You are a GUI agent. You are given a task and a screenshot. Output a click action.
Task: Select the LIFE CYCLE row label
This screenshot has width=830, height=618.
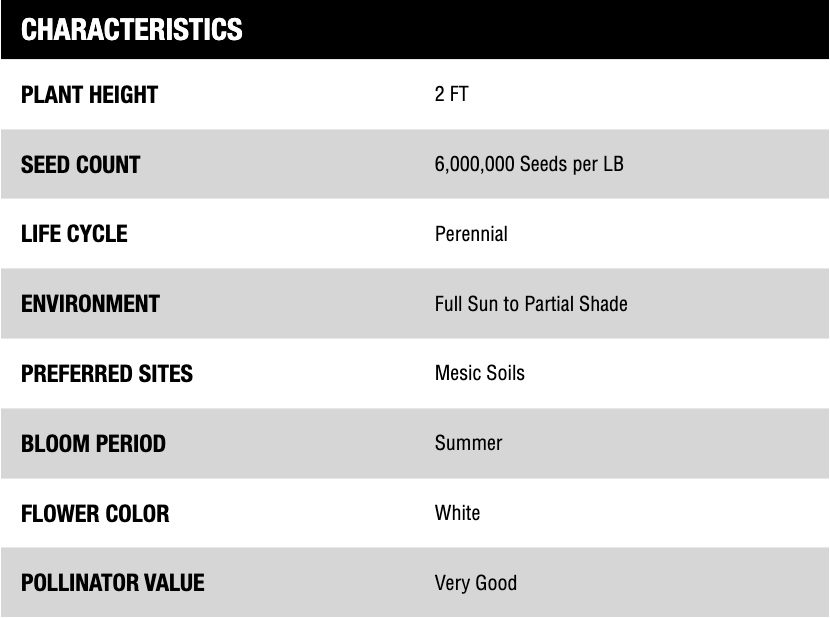coord(74,234)
